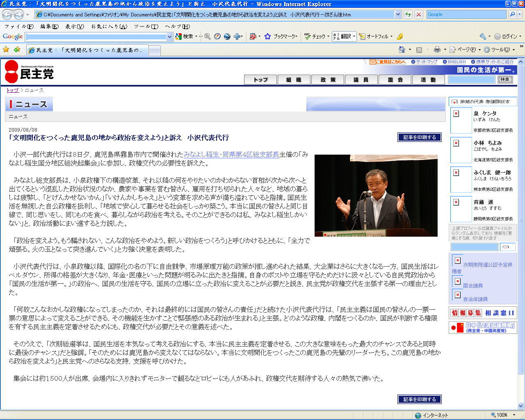
Task: Click the 政策 navigation button
Action: (x=328, y=80)
